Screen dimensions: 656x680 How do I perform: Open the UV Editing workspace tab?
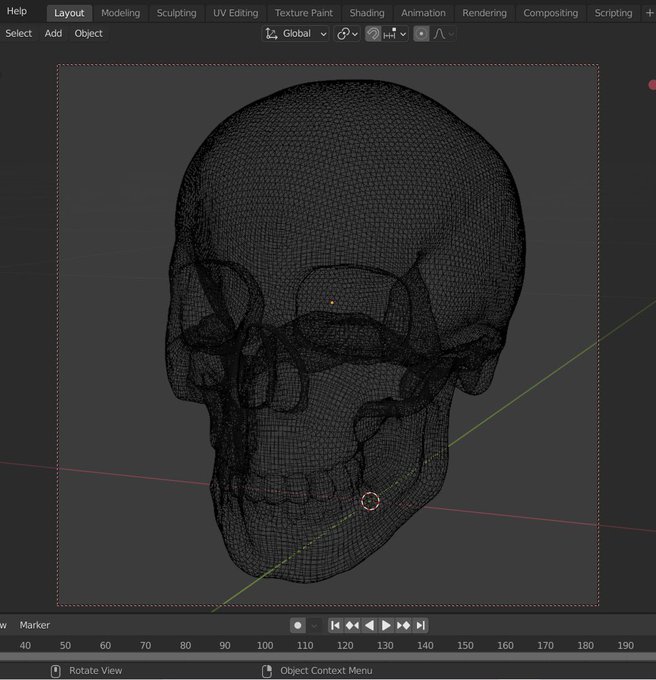[x=235, y=13]
